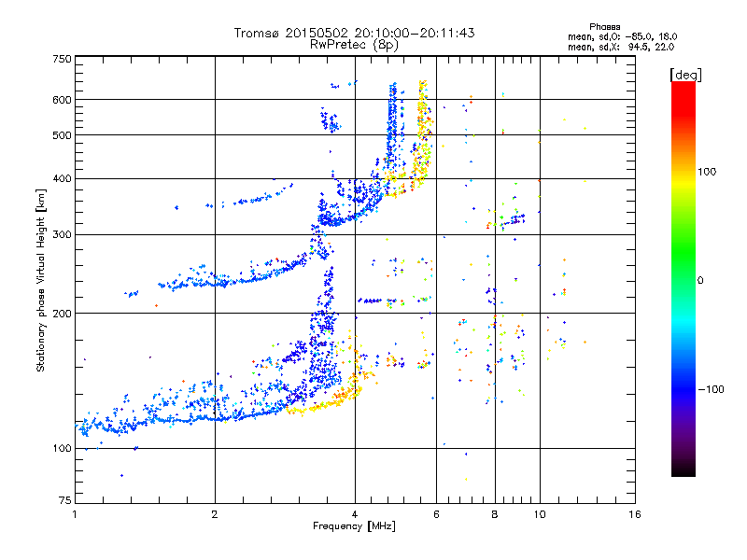
Task: Click the x-axis tick label '10'
Action: 540,514
